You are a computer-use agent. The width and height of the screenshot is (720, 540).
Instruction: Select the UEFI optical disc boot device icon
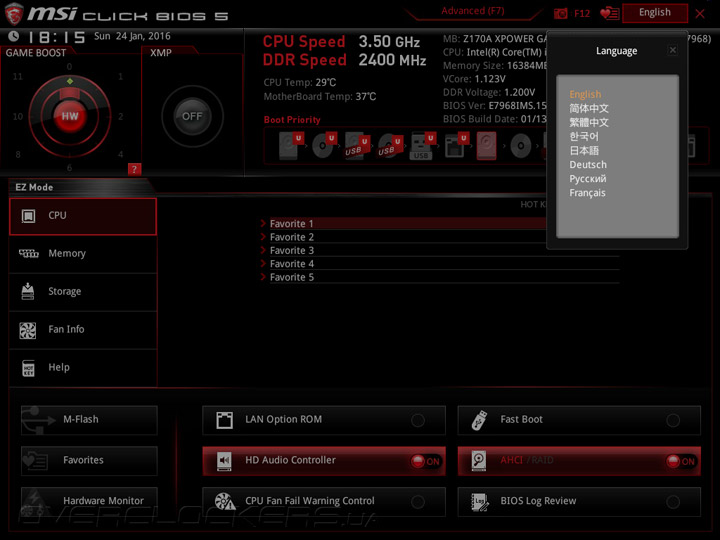tap(324, 146)
